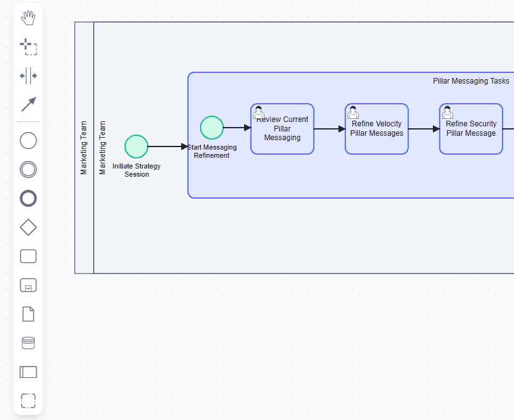Image resolution: width=514 pixels, height=420 pixels.
Task: Select the Space tool
Action: (28, 76)
